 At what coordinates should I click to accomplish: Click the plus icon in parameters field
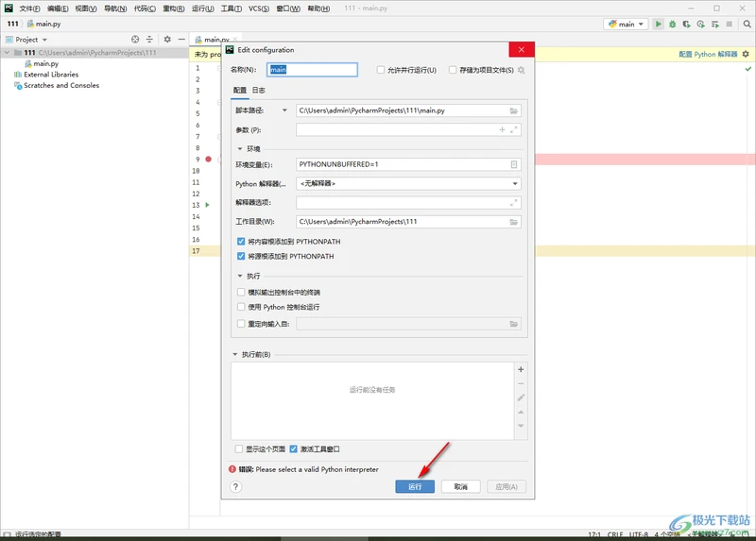pyautogui.click(x=502, y=129)
